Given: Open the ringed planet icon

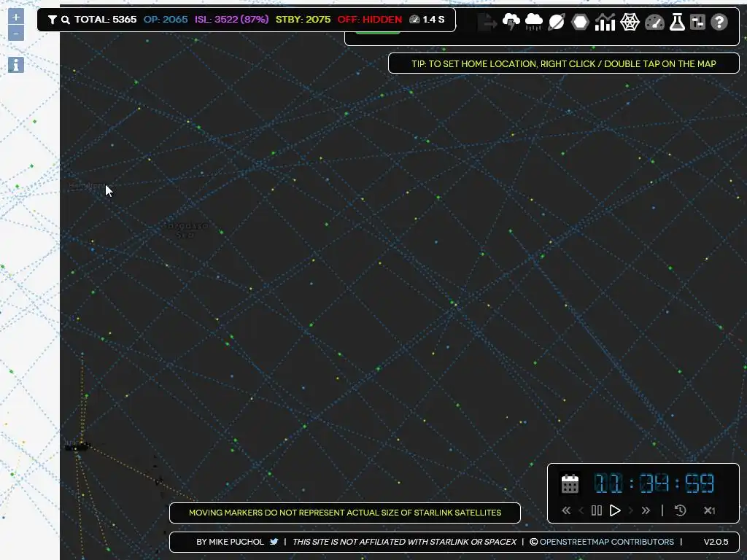Looking at the screenshot, I should tap(557, 22).
